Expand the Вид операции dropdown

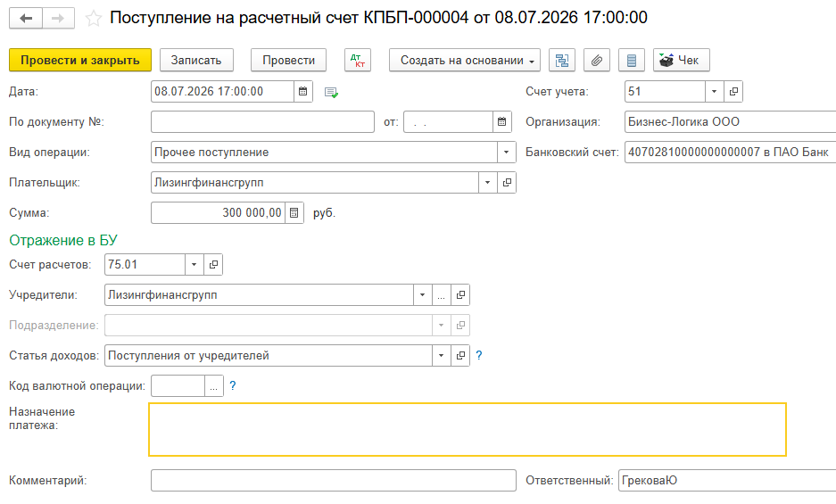(506, 153)
